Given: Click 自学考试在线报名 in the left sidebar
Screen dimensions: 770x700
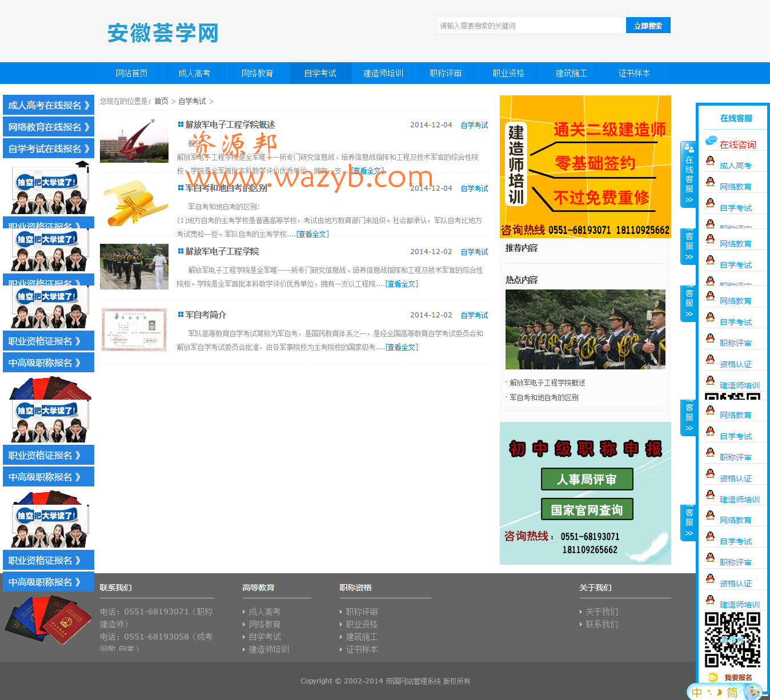Looking at the screenshot, I should 49,148.
